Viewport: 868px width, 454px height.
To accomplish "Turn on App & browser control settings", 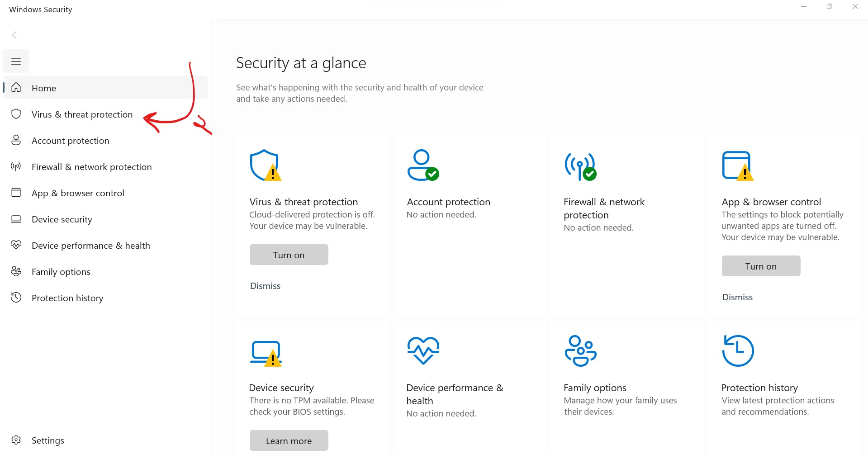I will coord(761,266).
